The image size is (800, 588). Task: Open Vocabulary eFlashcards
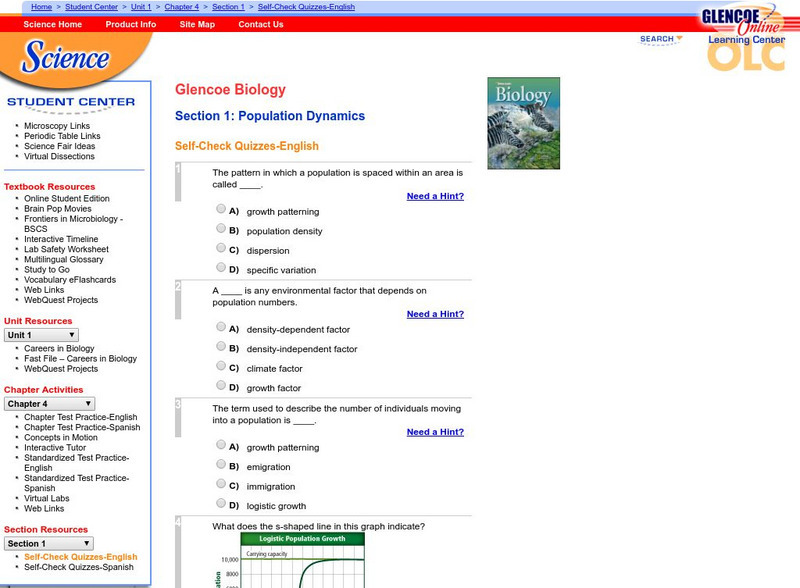70,280
